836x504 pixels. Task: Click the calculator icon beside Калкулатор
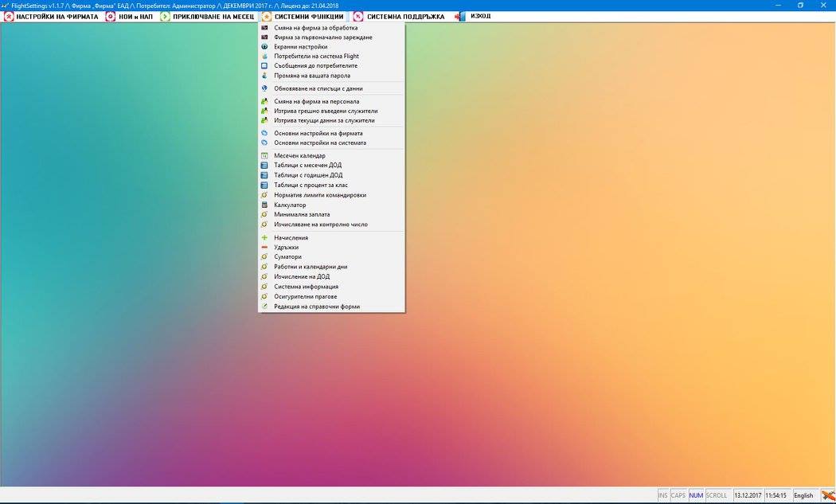264,205
